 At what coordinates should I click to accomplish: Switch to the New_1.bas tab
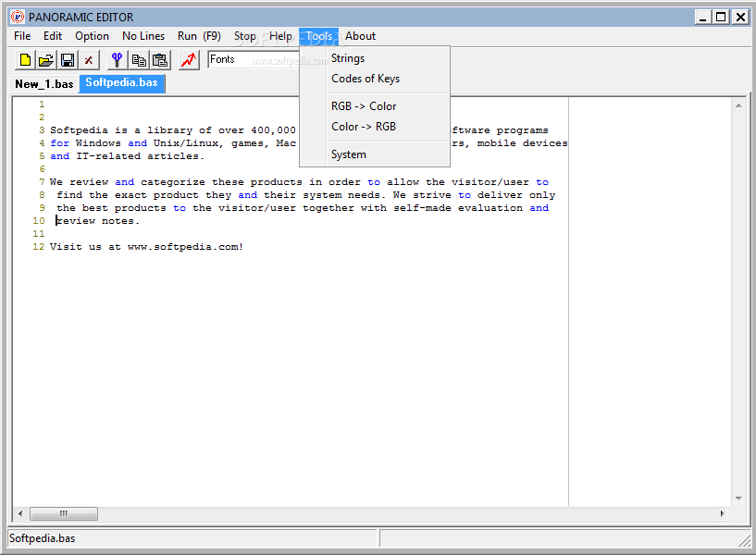click(44, 84)
